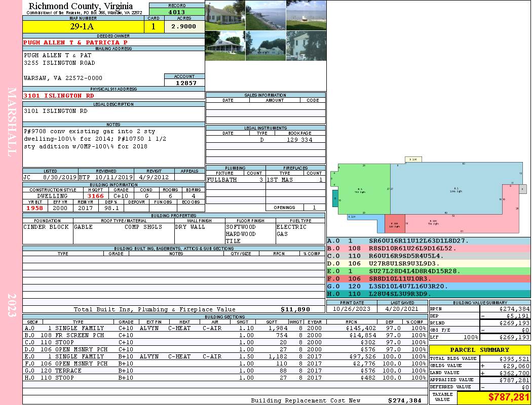The height and width of the screenshot is (405, 532).
Task: Open the top-left house photo thumbnail
Action: tap(225, 15)
